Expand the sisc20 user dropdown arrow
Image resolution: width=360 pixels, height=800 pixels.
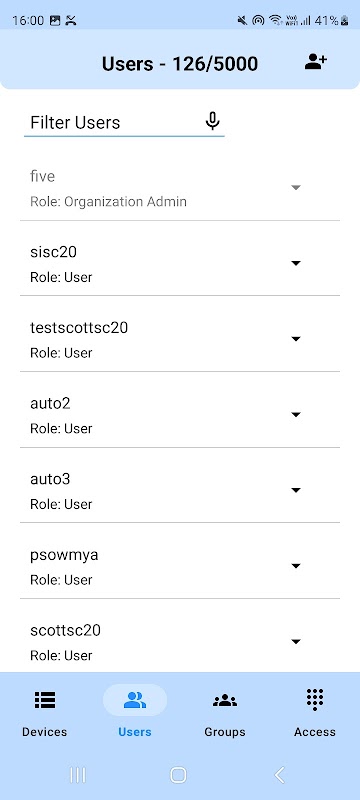(296, 263)
